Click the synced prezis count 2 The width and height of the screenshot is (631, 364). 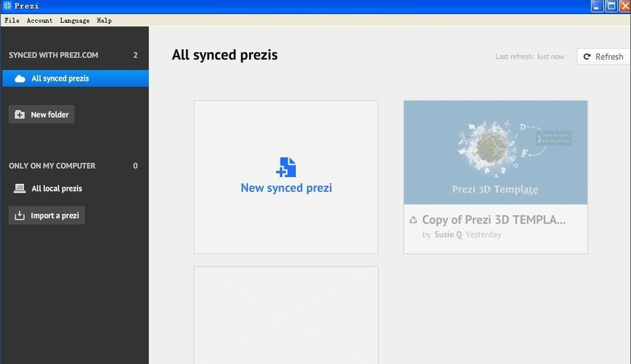[135, 55]
